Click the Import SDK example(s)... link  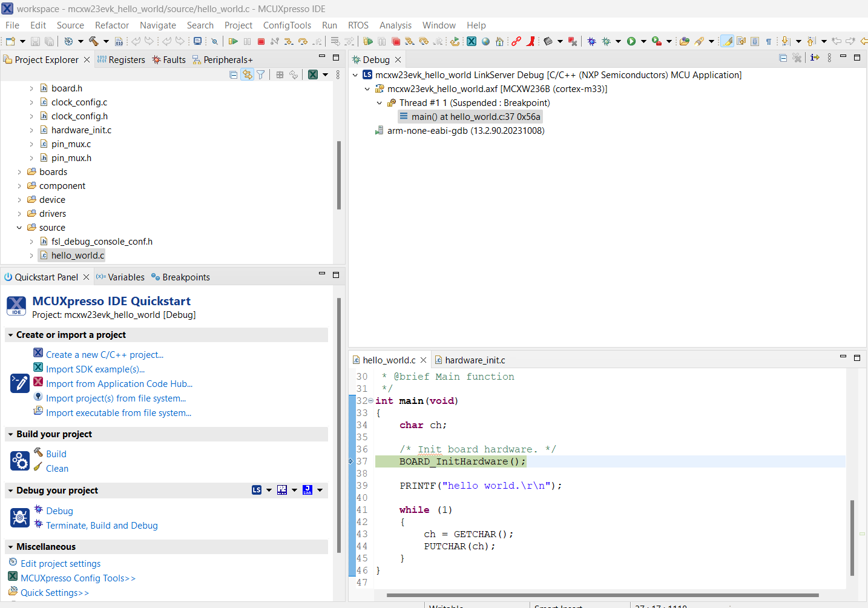[95, 369]
